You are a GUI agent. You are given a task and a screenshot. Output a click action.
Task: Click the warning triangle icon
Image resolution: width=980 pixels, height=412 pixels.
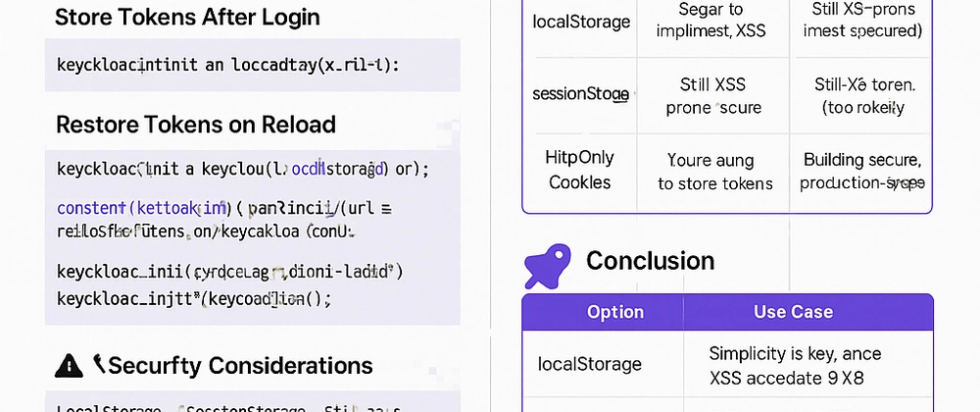coord(69,365)
